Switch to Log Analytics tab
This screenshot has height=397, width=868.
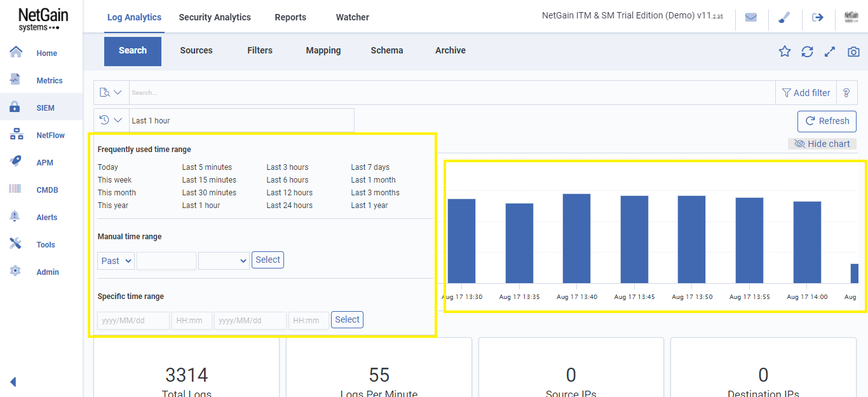[x=134, y=17]
